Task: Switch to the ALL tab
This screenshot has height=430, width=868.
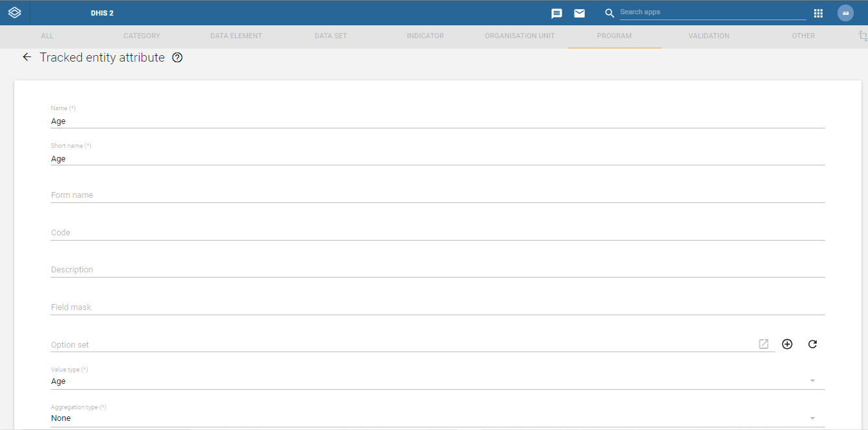Action: (47, 36)
